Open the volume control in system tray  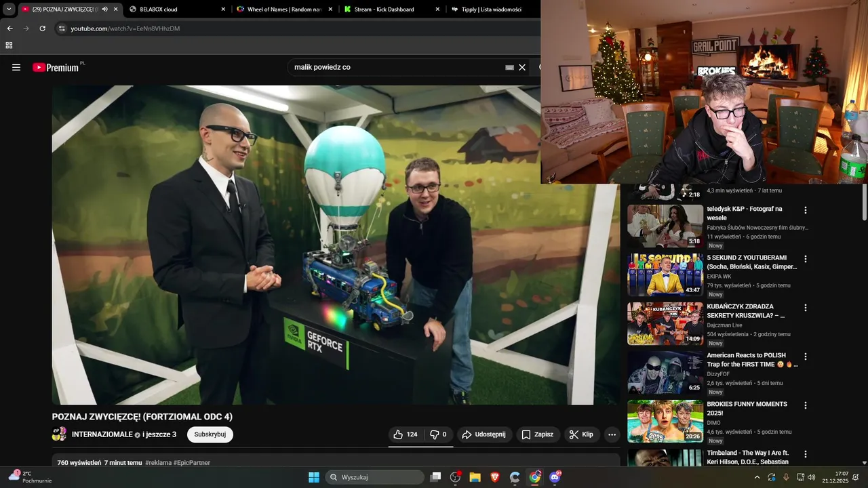[812, 477]
